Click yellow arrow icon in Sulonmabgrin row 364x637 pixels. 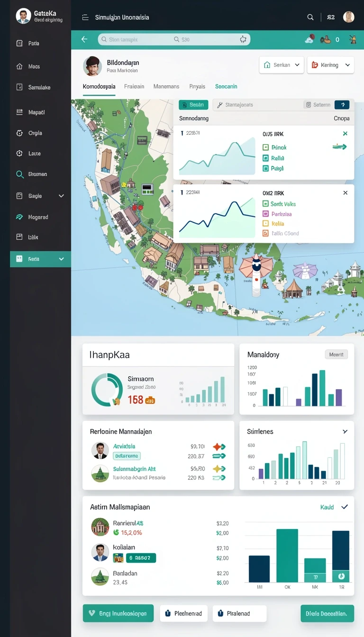coord(219,469)
